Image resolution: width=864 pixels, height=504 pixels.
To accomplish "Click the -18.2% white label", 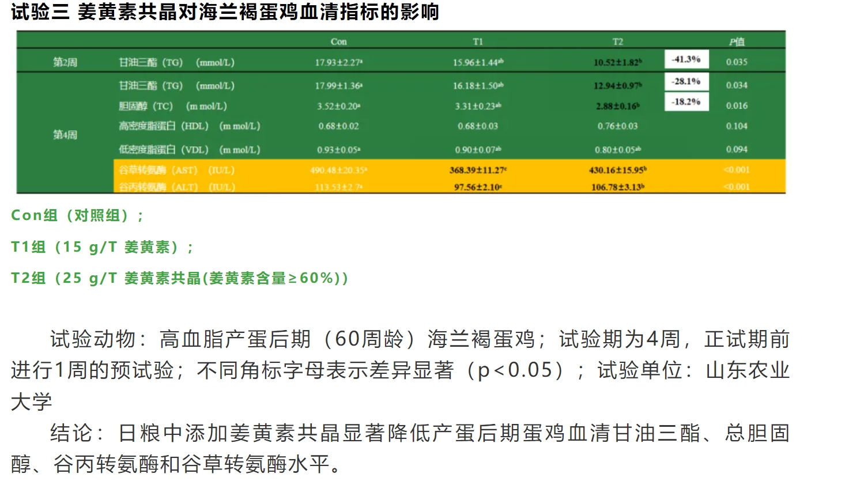I will click(x=686, y=102).
